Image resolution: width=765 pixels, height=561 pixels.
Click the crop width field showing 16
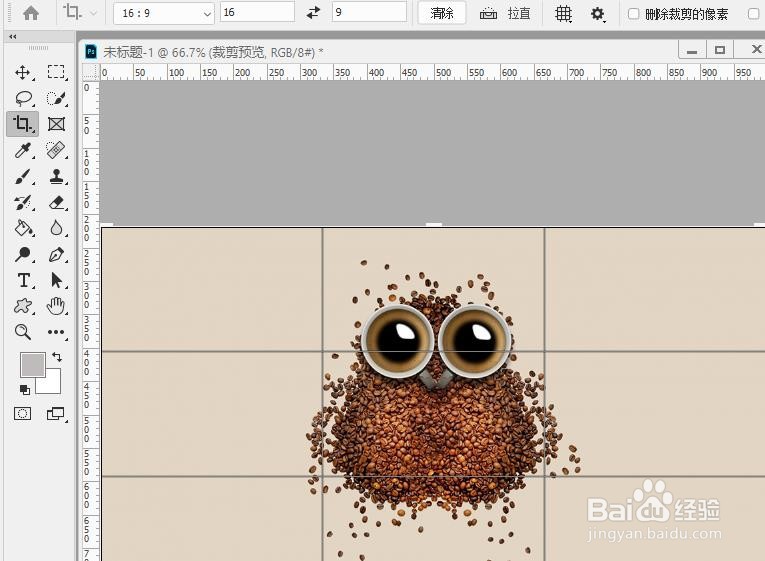[258, 12]
